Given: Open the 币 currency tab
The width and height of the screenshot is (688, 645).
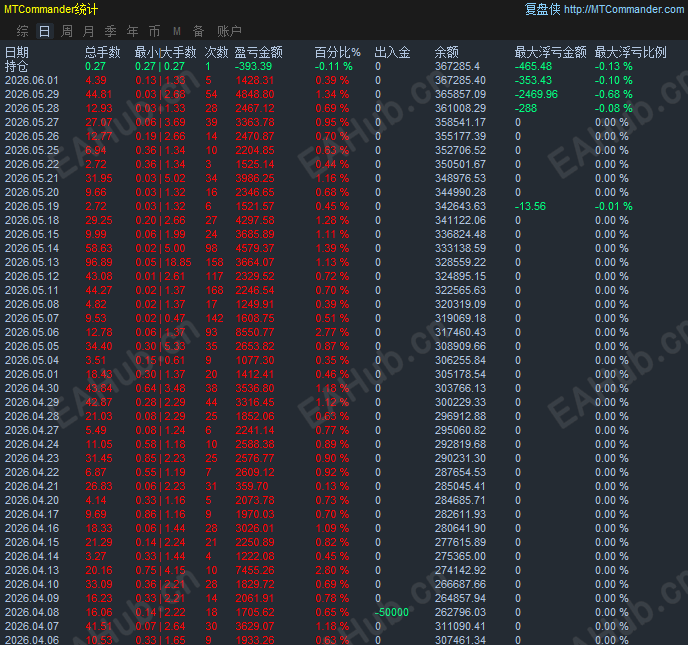Looking at the screenshot, I should [154, 31].
